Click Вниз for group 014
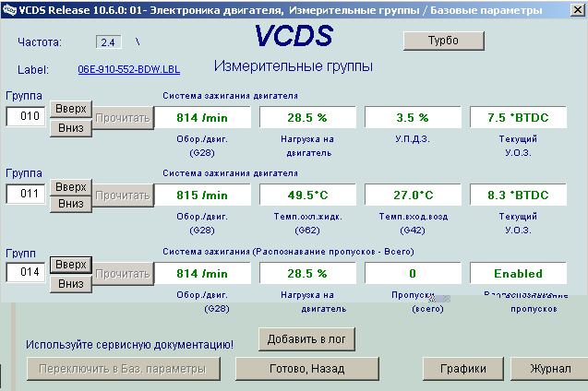Image resolution: width=588 pixels, height=391 pixels. point(71,284)
